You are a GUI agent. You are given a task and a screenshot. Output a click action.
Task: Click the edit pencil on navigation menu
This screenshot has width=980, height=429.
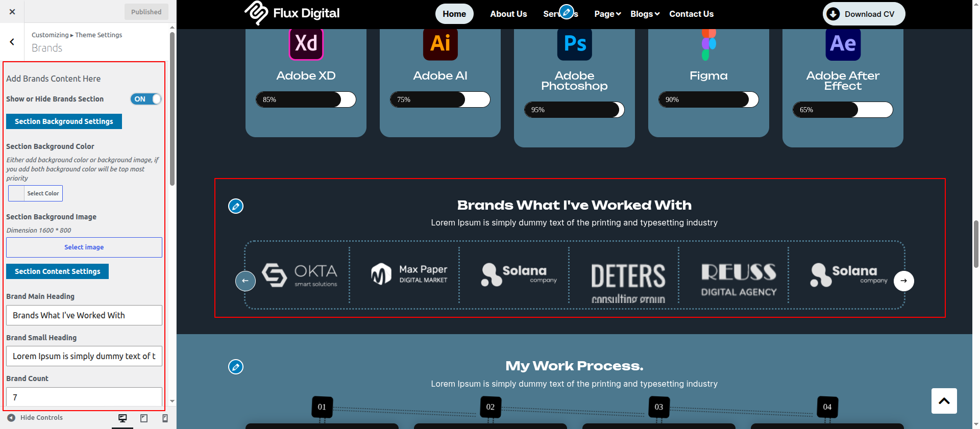(566, 12)
